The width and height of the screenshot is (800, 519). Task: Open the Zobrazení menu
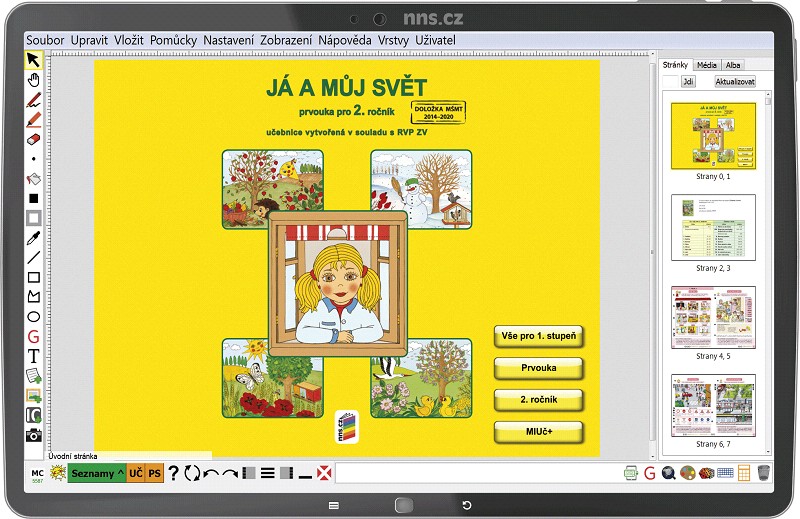point(286,40)
